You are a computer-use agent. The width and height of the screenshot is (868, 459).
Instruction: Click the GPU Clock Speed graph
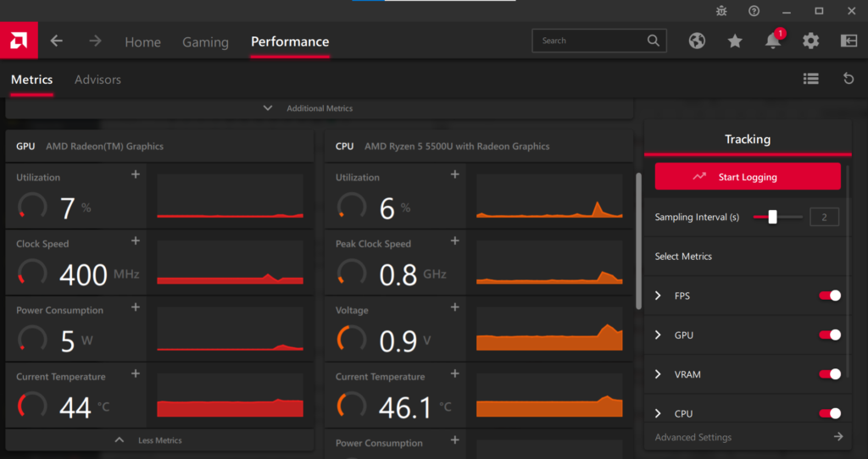[x=231, y=263]
